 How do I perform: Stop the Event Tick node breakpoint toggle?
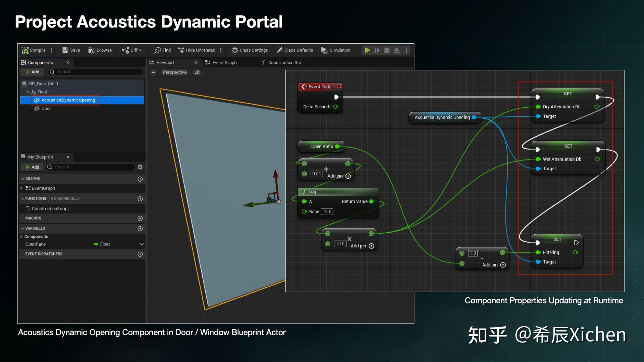point(339,86)
